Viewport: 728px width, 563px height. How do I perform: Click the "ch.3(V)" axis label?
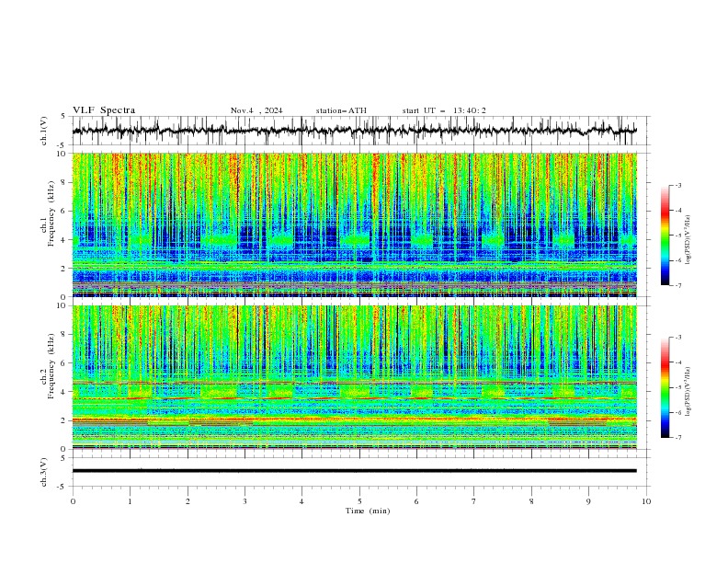click(x=44, y=472)
